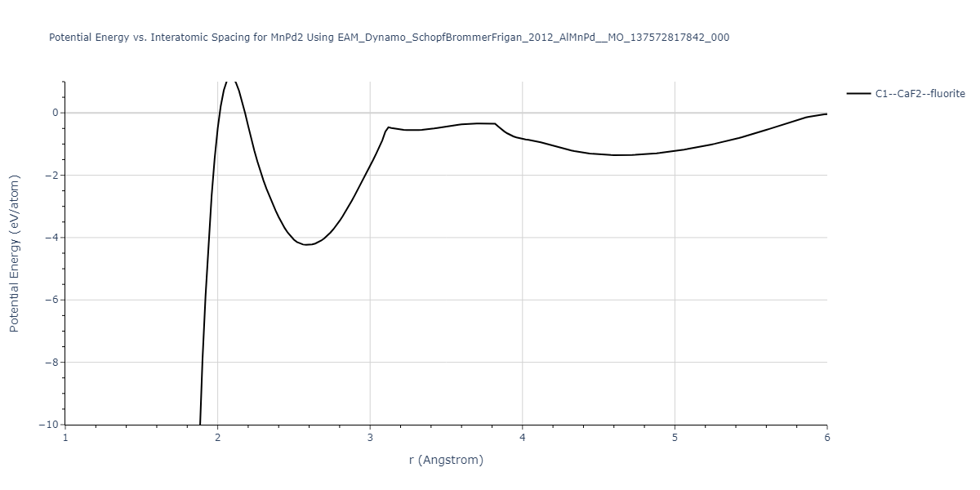Click y-axis tick label −2
The width and height of the screenshot is (980, 490).
point(51,176)
